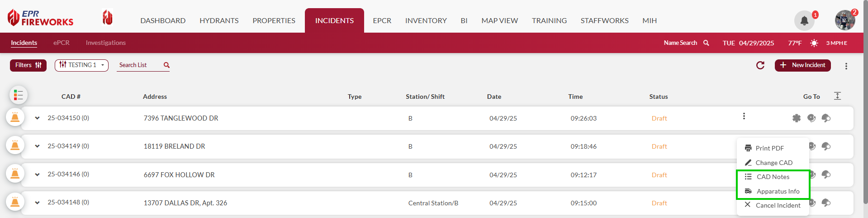Screen dimensions: 868x218
Task: Click the list view icon above the rows
Action: coord(19,95)
